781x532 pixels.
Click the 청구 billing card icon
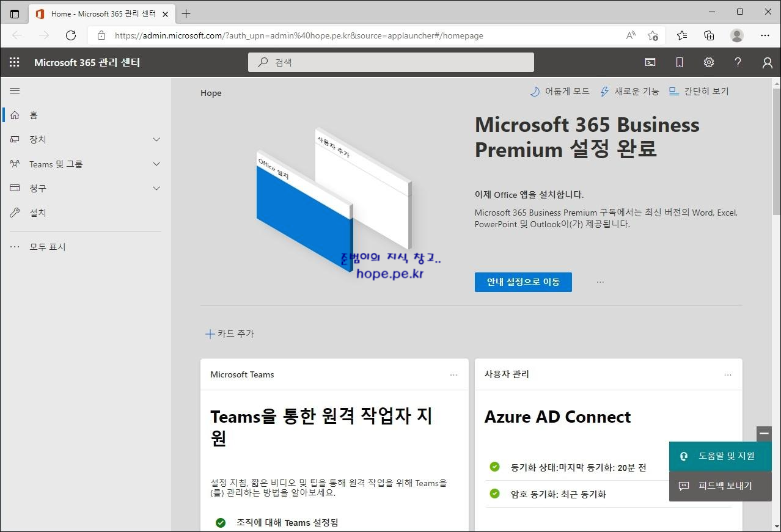point(15,188)
